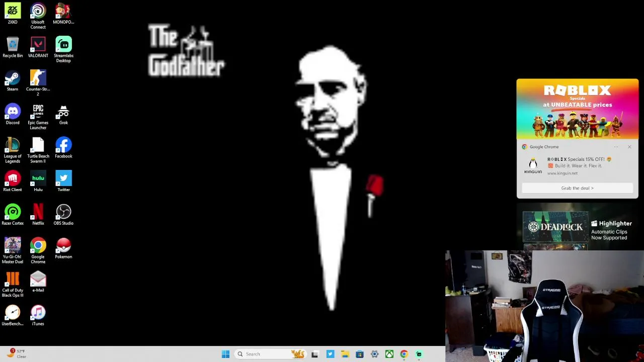Click the www.kinguin.net notification text
644x362 pixels.
tap(562, 173)
